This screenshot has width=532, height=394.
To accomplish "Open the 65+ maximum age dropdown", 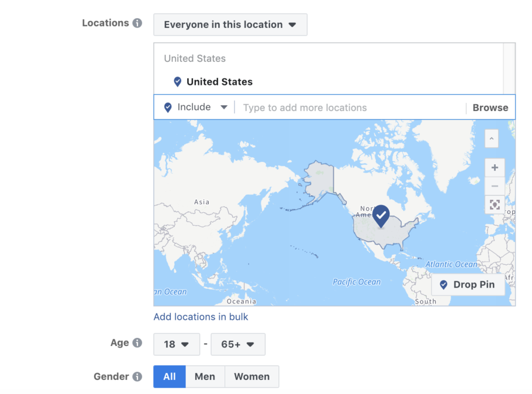I will pos(238,344).
